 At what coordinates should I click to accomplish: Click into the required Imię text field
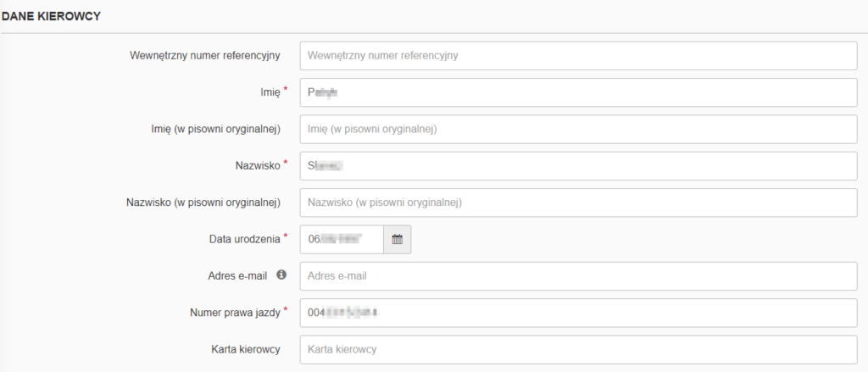578,92
